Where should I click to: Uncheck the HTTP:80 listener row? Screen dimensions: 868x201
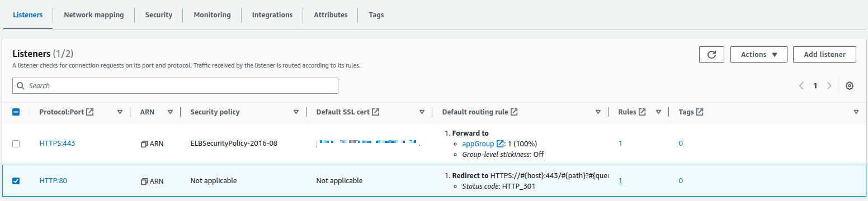(16, 181)
